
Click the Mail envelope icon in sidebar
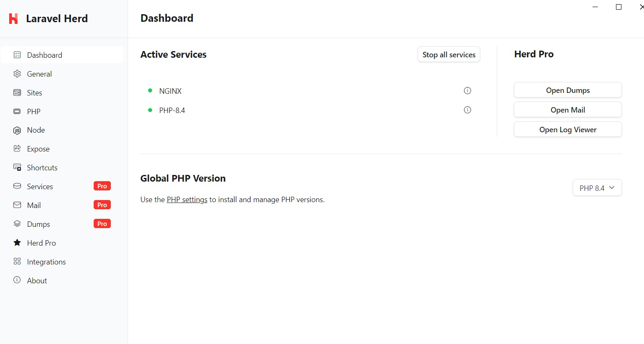coord(17,205)
